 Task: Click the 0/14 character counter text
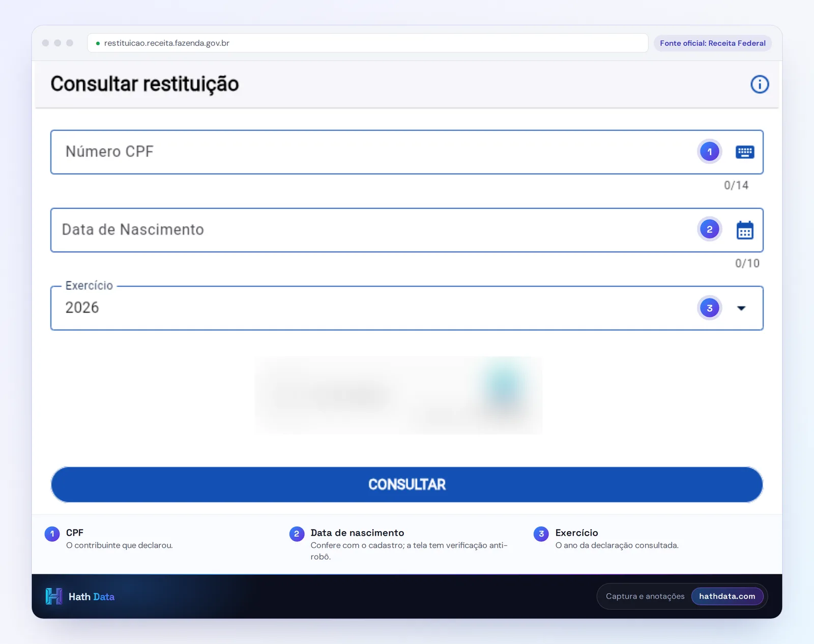coord(736,185)
